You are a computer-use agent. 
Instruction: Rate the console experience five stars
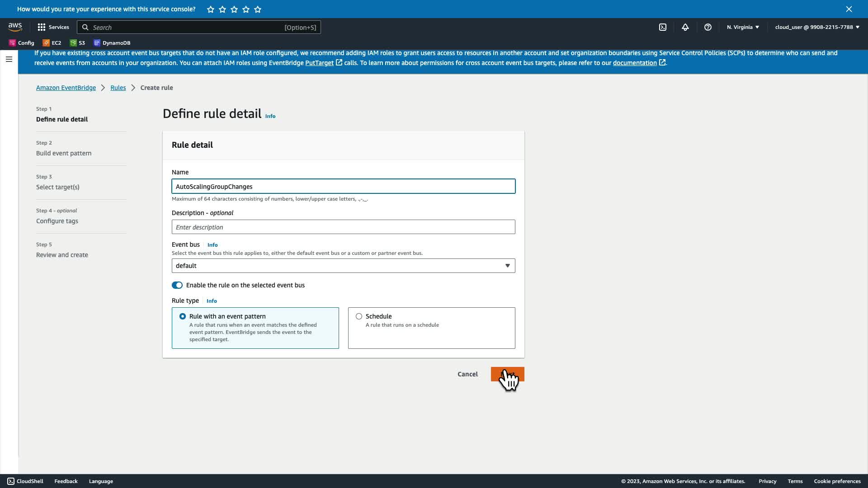[258, 9]
